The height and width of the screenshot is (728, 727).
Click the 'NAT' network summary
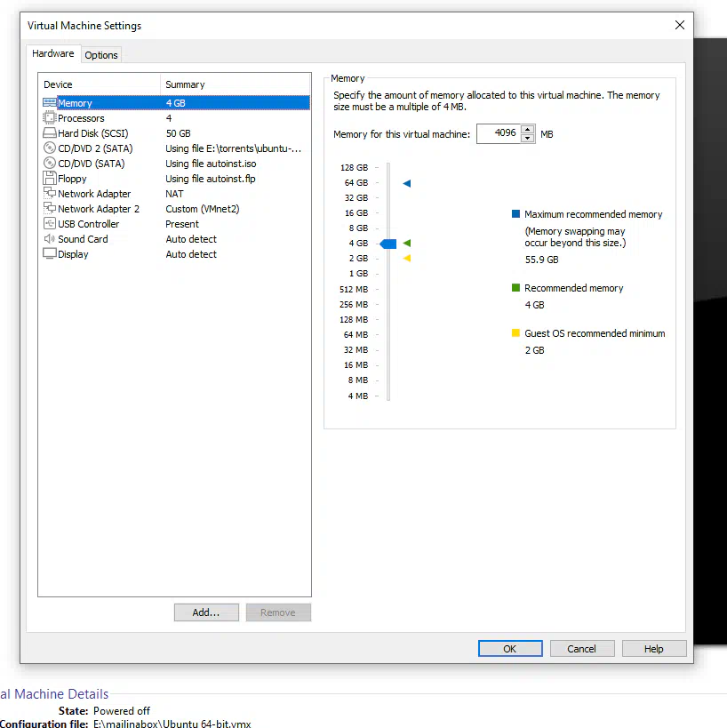click(174, 194)
